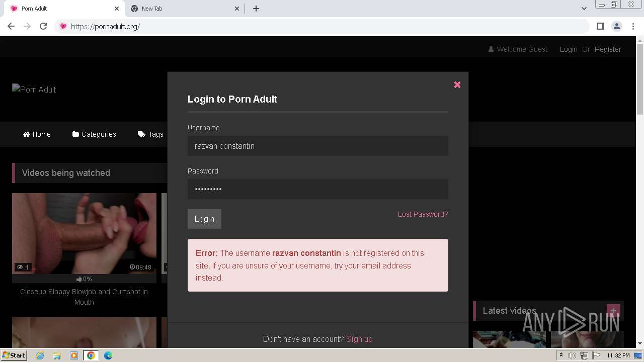Click the taskbar clock showing 11:32 PM
The height and width of the screenshot is (362, 644).
pos(618,355)
